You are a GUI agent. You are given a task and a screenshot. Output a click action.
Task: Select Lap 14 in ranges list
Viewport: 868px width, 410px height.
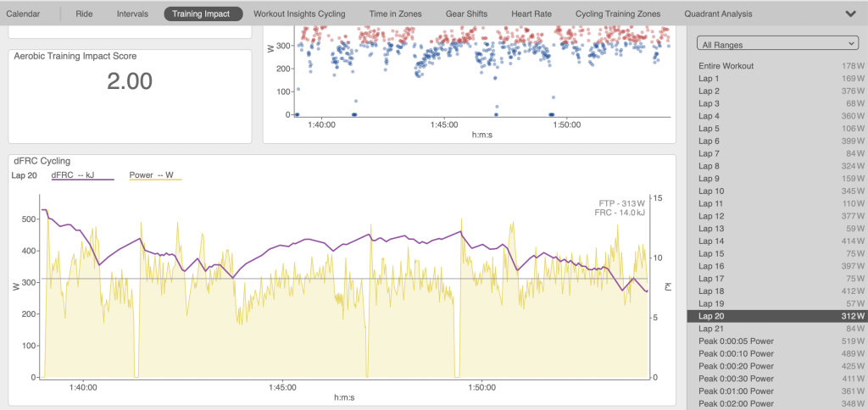[777, 241]
